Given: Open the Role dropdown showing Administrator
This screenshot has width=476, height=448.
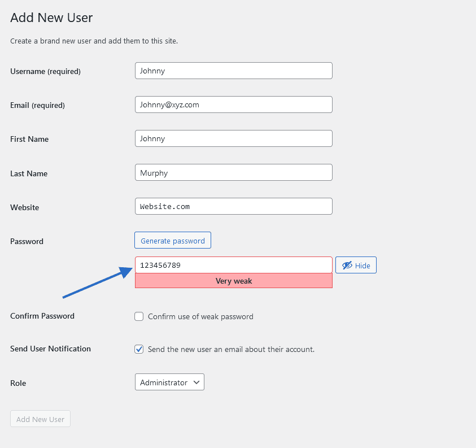Looking at the screenshot, I should pyautogui.click(x=169, y=382).
